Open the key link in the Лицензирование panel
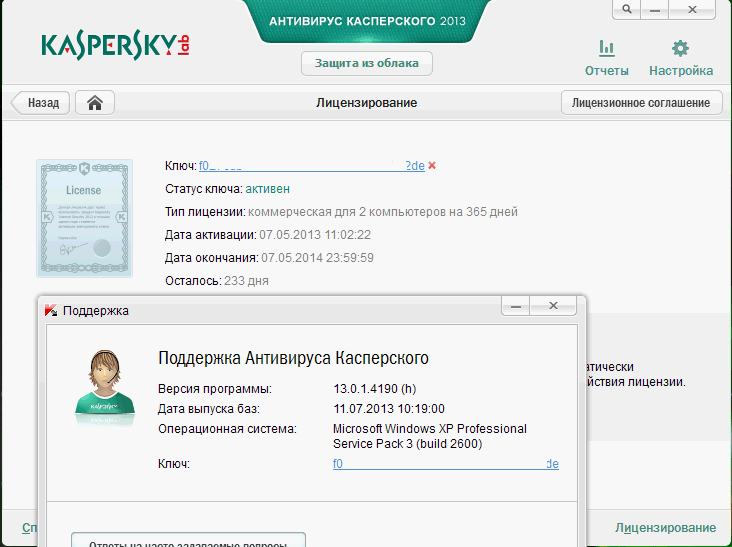The width and height of the screenshot is (732, 547). [311, 166]
